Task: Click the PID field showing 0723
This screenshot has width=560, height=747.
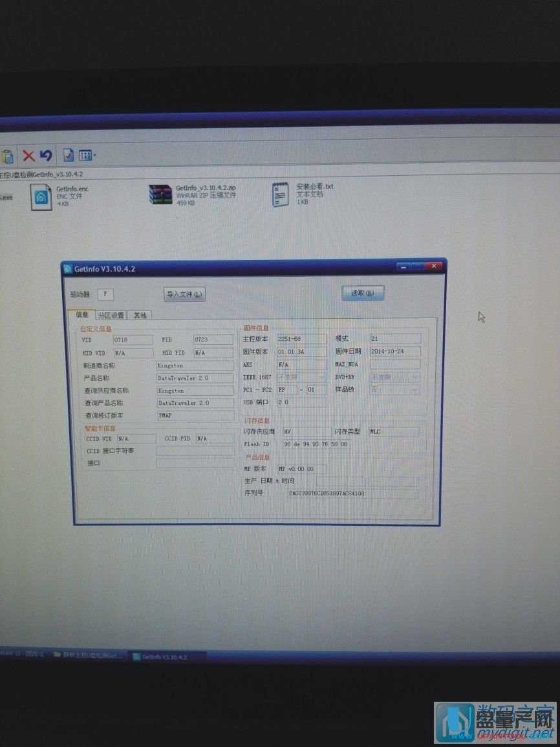Action: click(x=213, y=340)
